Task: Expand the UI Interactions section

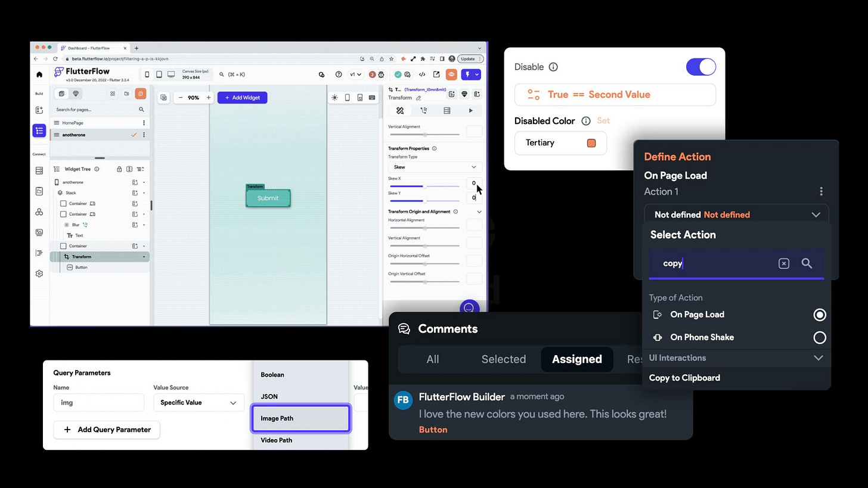Action: coord(818,358)
